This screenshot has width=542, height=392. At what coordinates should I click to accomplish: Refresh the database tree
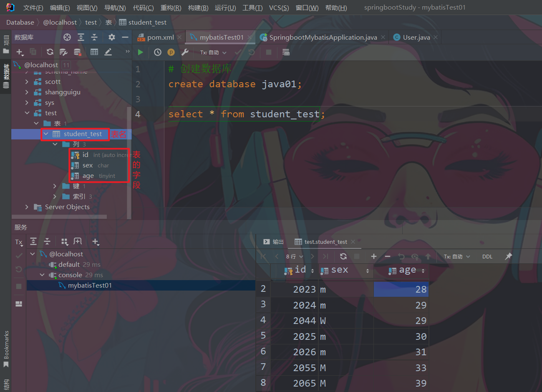click(50, 52)
